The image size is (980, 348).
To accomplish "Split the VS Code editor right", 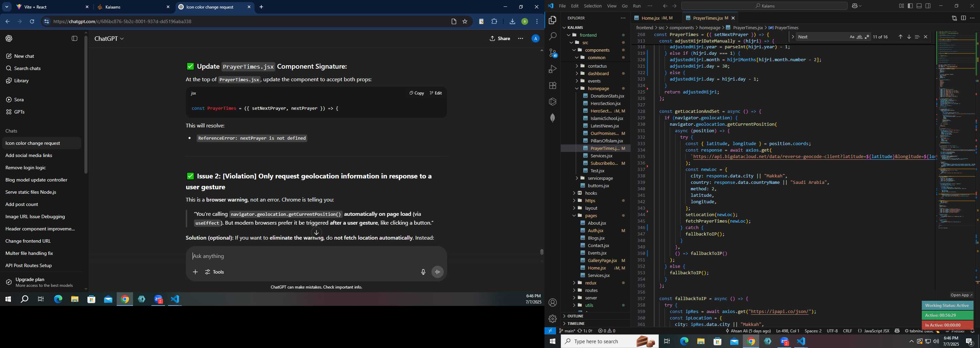I will tap(963, 18).
